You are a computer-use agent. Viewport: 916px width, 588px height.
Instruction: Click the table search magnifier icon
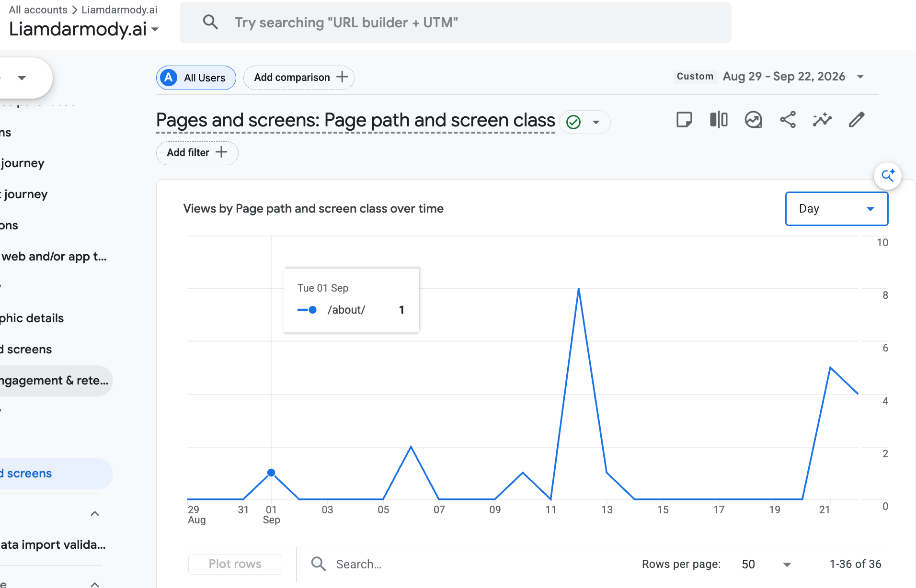319,564
